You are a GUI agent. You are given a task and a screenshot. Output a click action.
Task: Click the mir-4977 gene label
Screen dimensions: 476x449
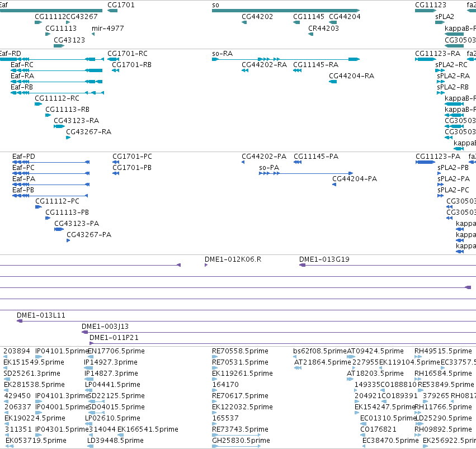click(107, 29)
